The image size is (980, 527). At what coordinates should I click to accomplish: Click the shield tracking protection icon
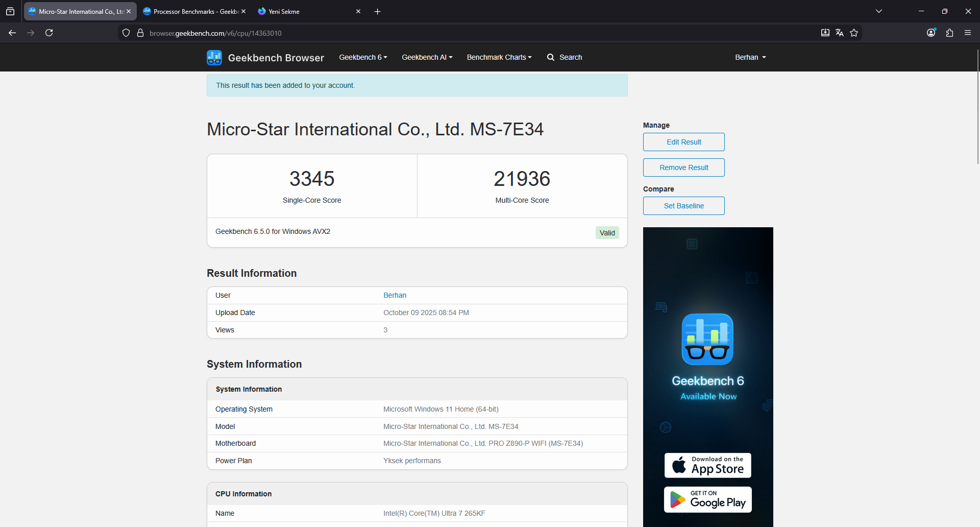[126, 33]
